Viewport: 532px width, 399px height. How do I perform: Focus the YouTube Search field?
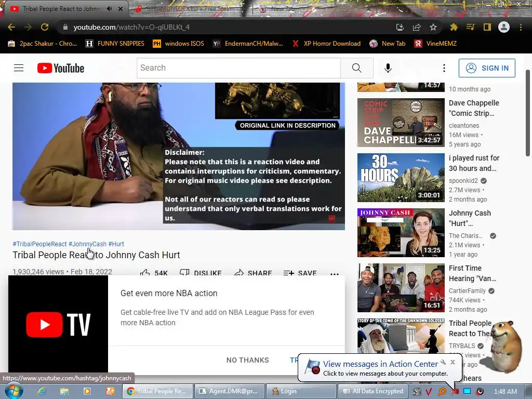point(239,68)
